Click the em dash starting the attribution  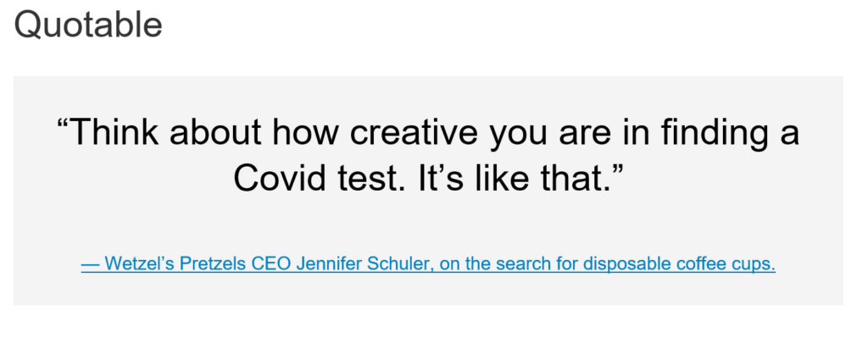pyautogui.click(x=90, y=264)
